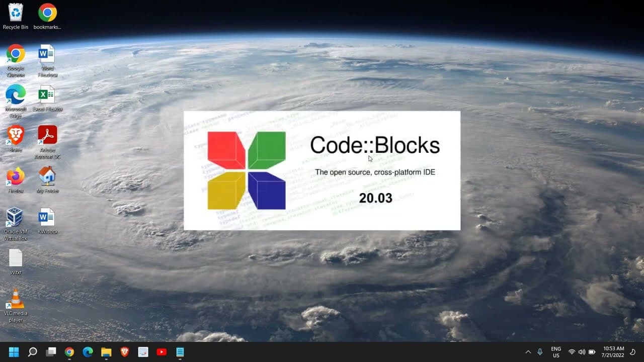Click the Code::Blocks splash screen
644x362 pixels.
pyautogui.click(x=322, y=170)
